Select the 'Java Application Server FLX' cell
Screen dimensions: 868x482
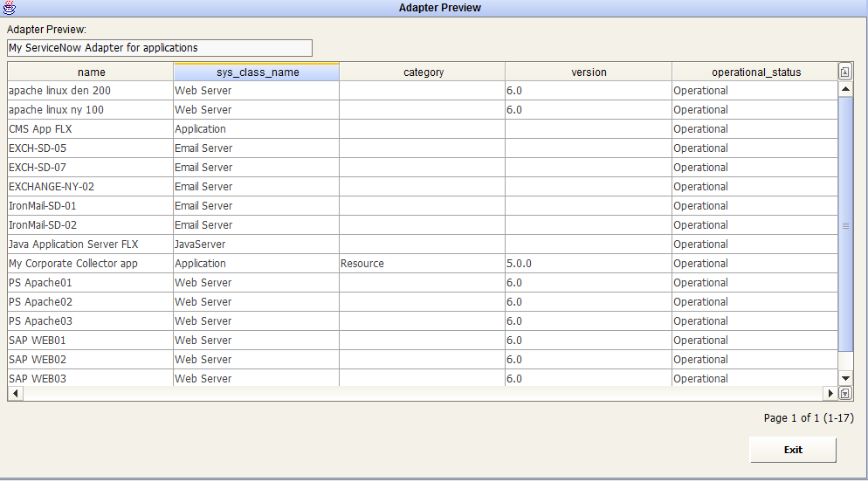point(91,244)
